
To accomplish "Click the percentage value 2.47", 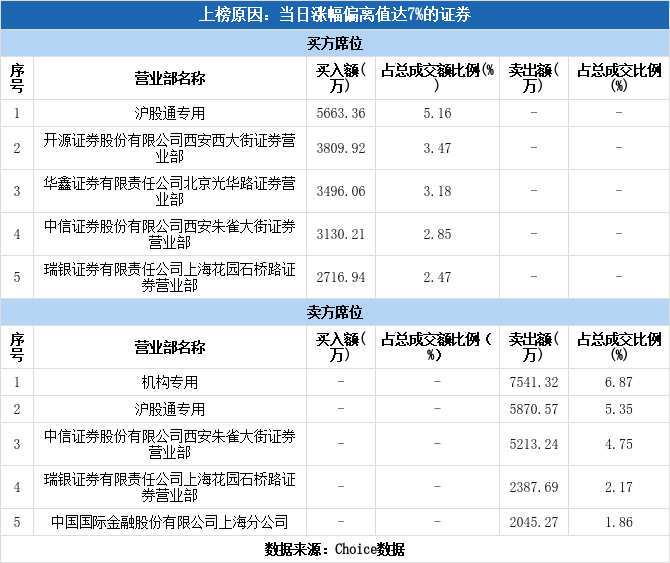I will tap(437, 277).
